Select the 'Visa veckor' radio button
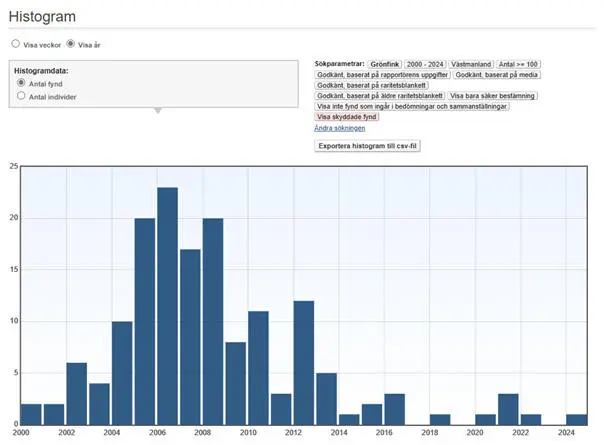The width and height of the screenshot is (604, 445). tap(15, 44)
